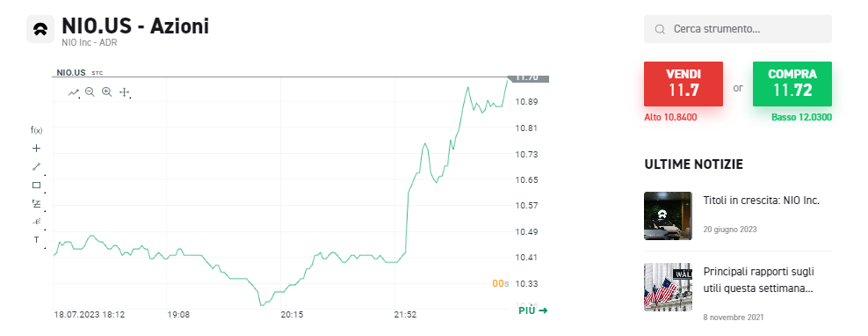
Task: Select the rectangle shape tool
Action: click(x=37, y=186)
